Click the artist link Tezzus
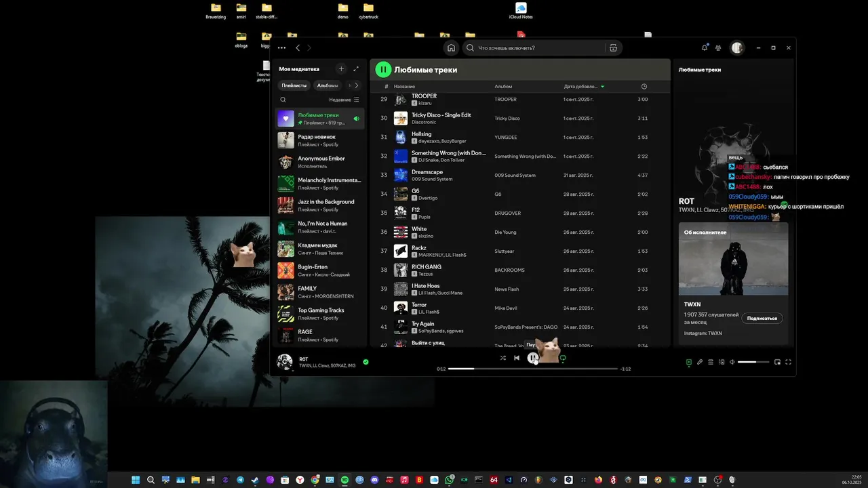868x488 pixels. pos(425,274)
